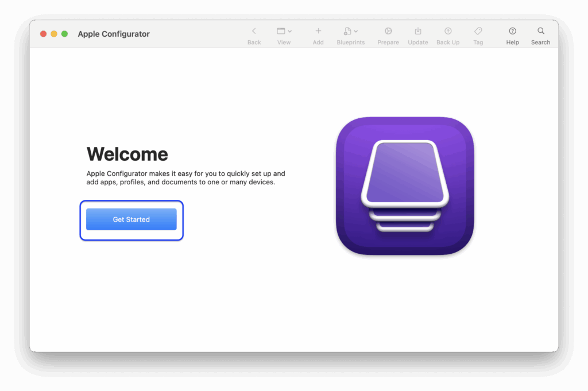Open the Blueprints document icon
This screenshot has height=391, width=588.
click(x=347, y=31)
